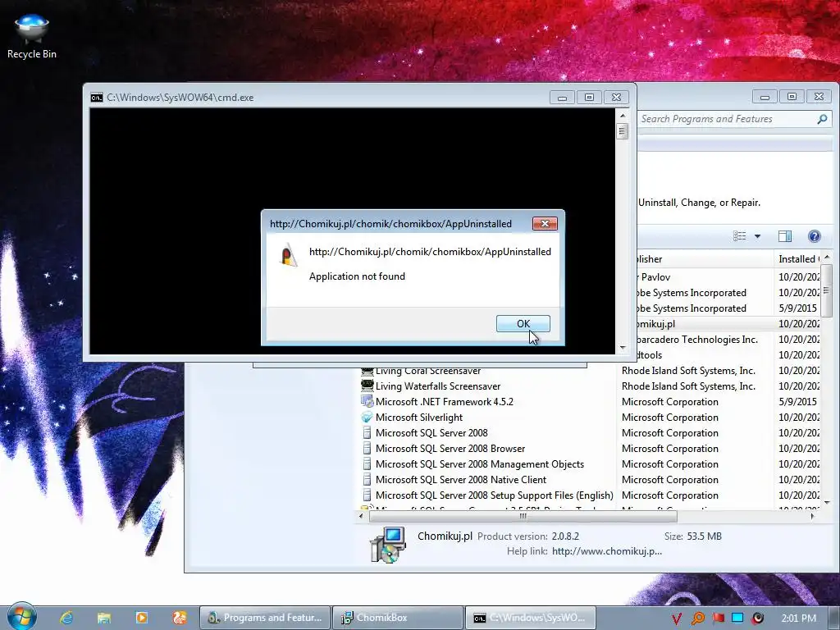The image size is (840, 630).
Task: Click the right arrow of horizontal scrollbar
Action: click(813, 517)
